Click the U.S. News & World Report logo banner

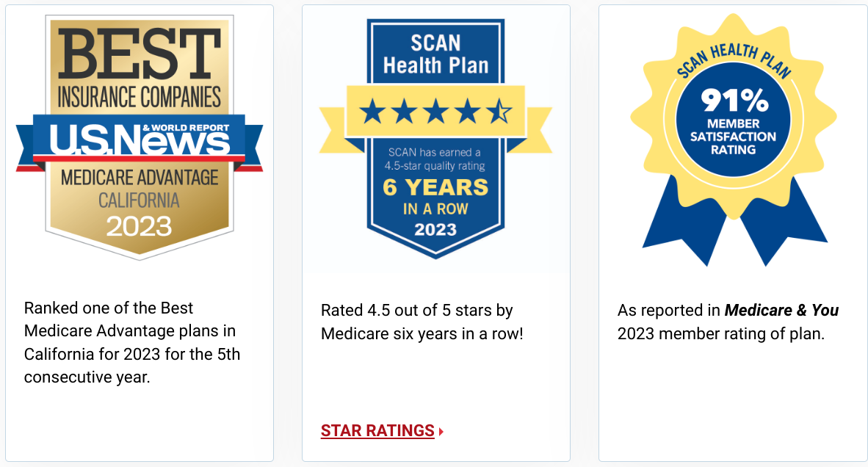pos(140,138)
